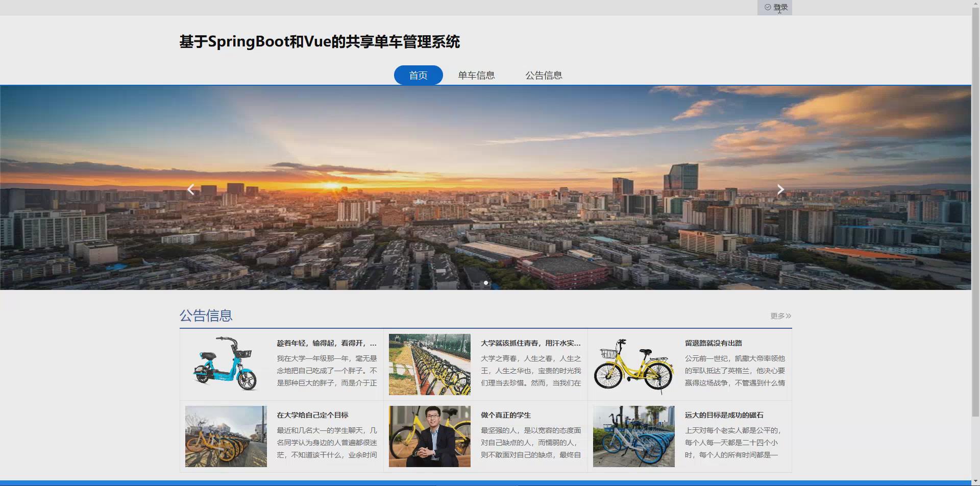
Task: Switch to the 单车信息 tab
Action: pos(476,75)
